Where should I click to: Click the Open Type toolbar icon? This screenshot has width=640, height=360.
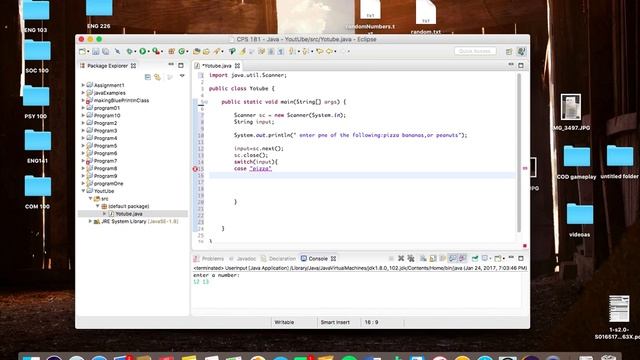pos(196,51)
